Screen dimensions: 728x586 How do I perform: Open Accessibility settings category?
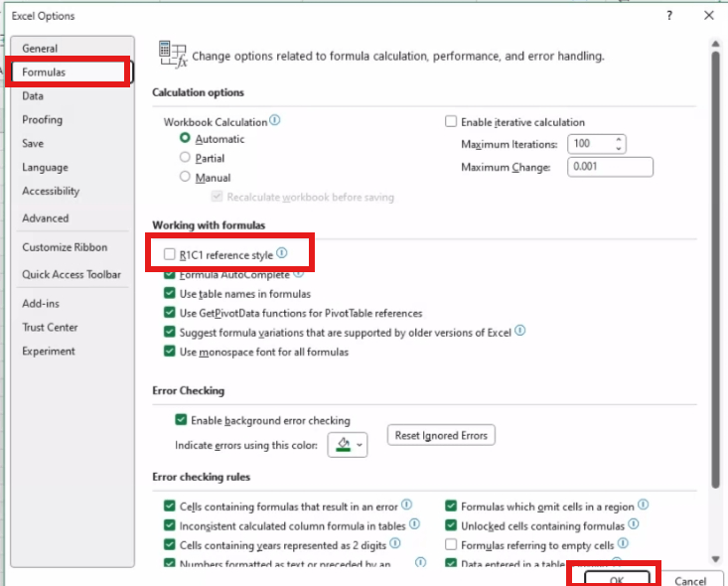point(51,191)
